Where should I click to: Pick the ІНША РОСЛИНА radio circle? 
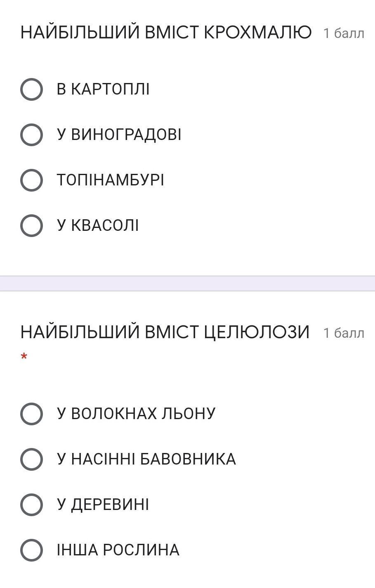pyautogui.click(x=31, y=550)
